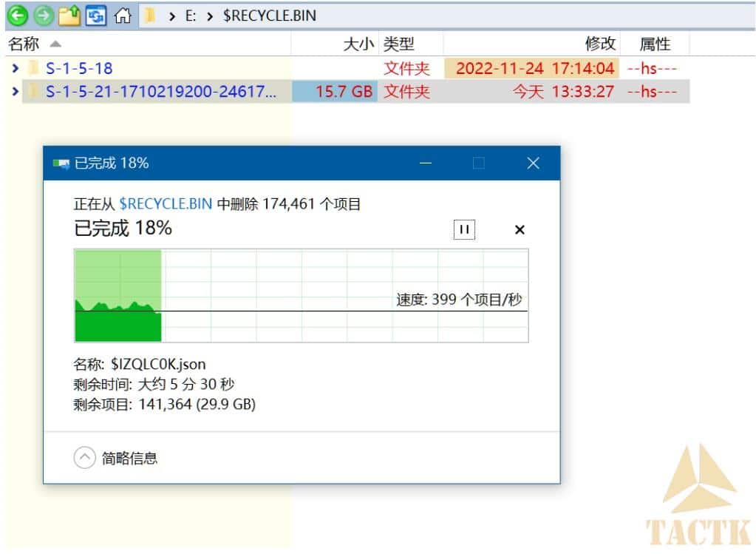Sort by the 类型 column header
This screenshot has height=554, width=756.
tap(412, 44)
